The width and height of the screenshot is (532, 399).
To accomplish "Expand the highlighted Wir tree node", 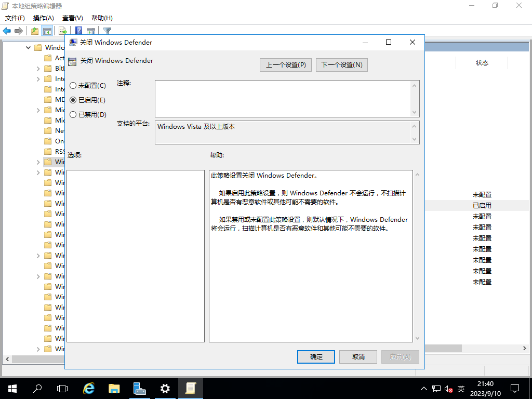I will (x=38, y=162).
